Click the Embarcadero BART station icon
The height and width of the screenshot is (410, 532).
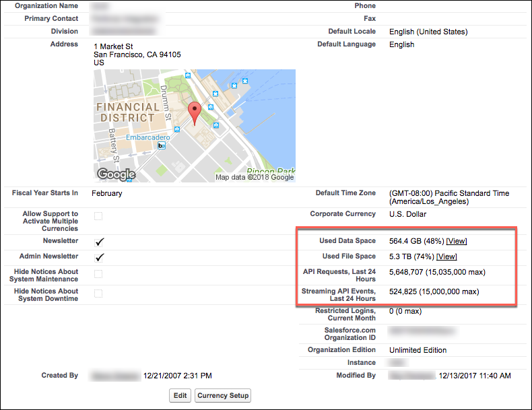[x=162, y=146]
